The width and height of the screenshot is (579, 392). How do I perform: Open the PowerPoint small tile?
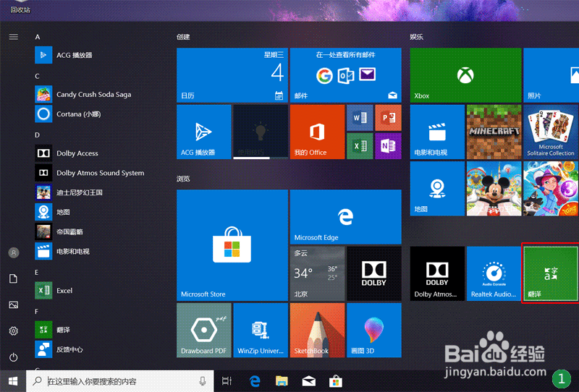tap(388, 118)
